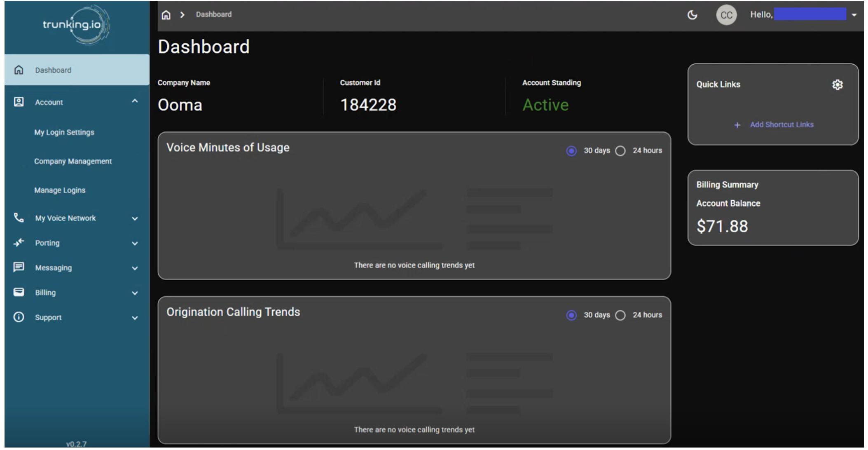Click the Dashboard breadcrumb text

[x=213, y=14]
